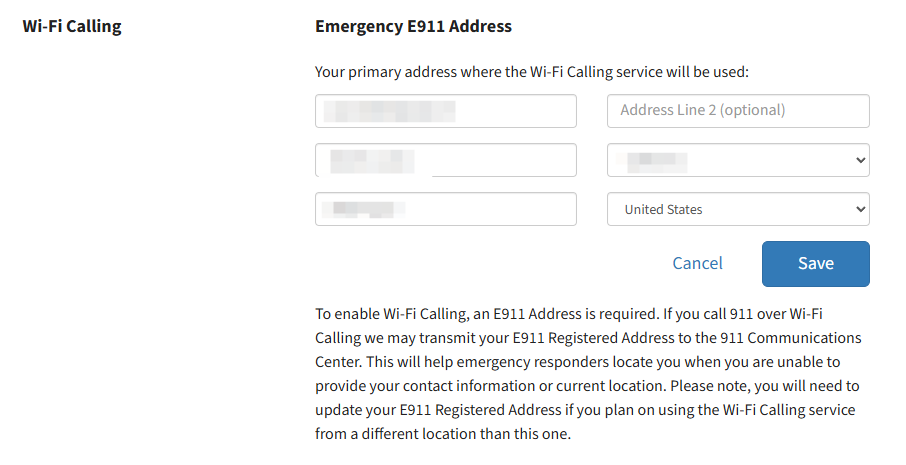Screen dimensions: 906x465
Task: Click the Emergency E911 Address heading
Action: pos(413,26)
